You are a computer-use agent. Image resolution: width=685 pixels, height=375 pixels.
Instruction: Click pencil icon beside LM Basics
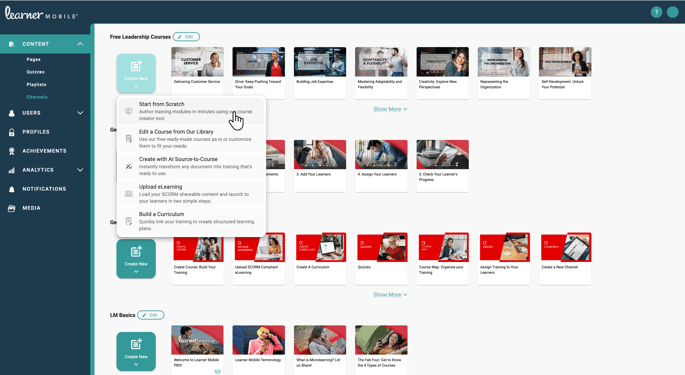tap(144, 315)
